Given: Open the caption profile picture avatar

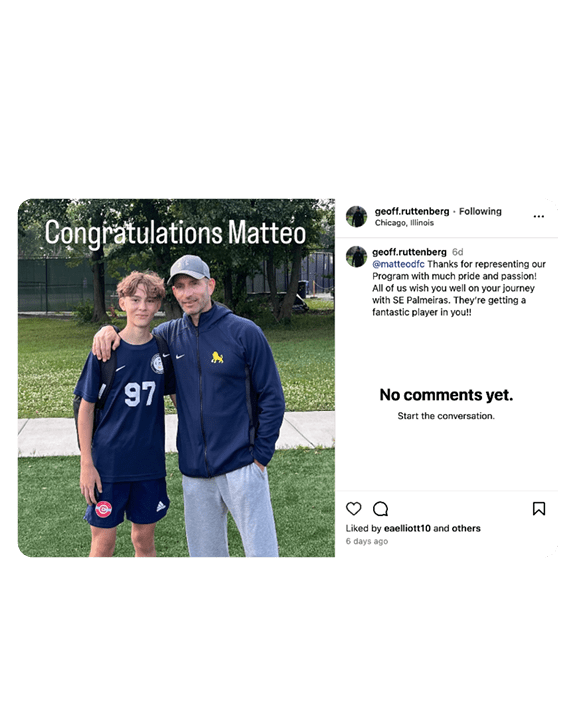Looking at the screenshot, I should pos(356,257).
